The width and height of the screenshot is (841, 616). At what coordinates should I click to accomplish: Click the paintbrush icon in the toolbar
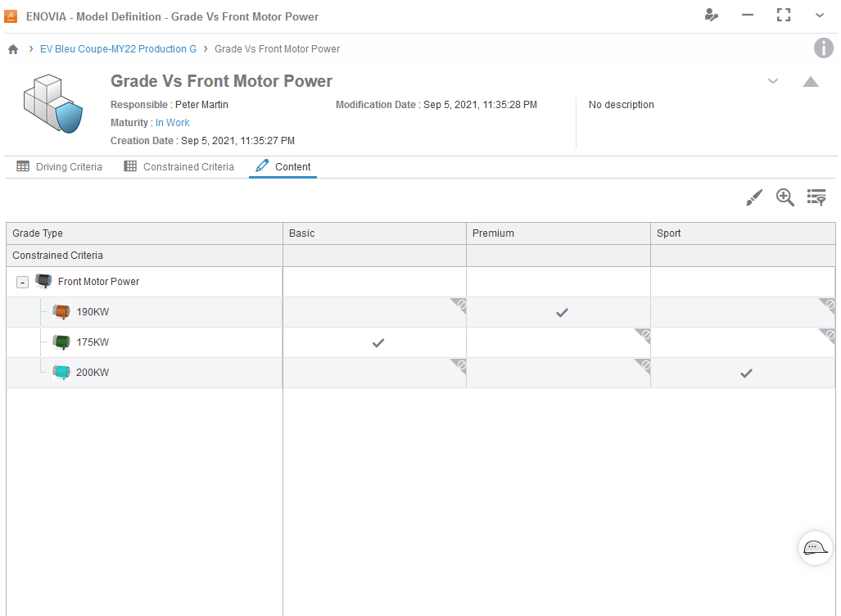tap(754, 197)
